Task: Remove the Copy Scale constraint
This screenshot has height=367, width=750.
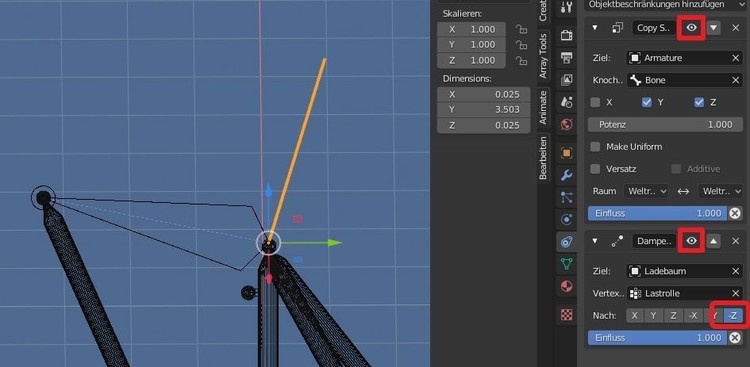Action: (x=736, y=28)
